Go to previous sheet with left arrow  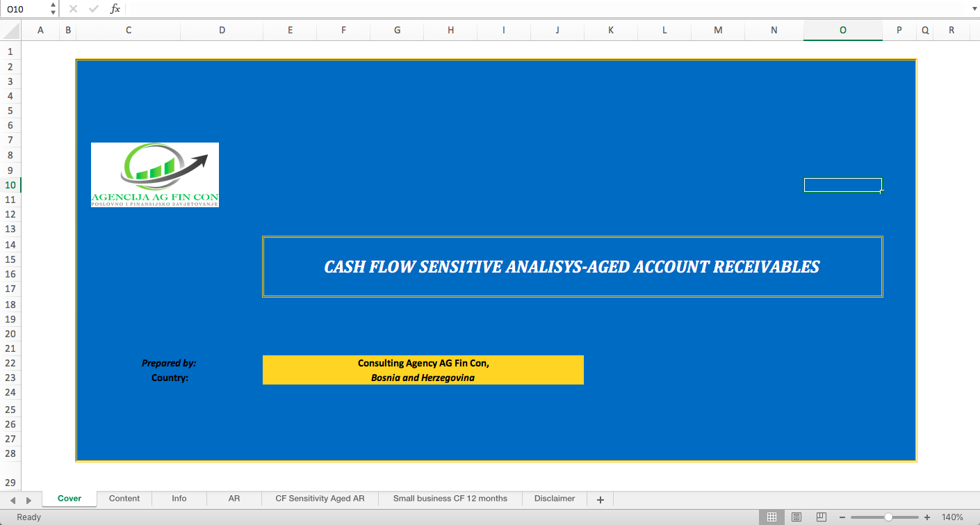tap(13, 500)
